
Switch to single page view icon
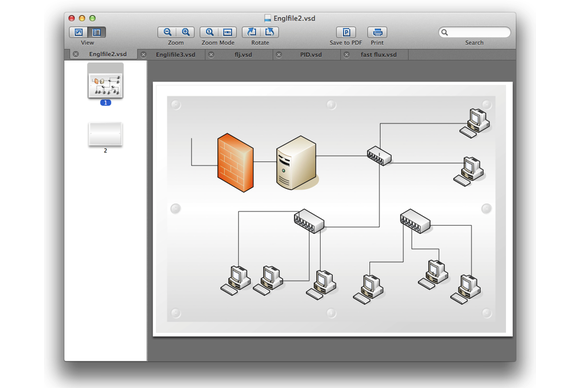(x=78, y=32)
